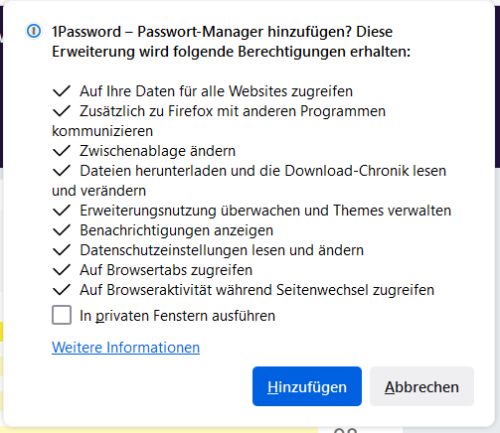
Task: Click checkmark next to 'Dateien herunterladen' permission
Action: click(61, 171)
